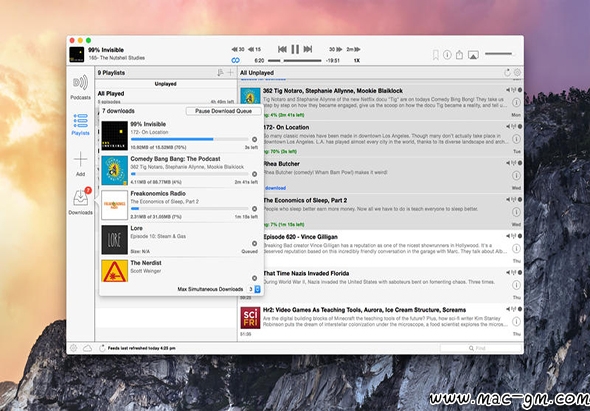This screenshot has height=411, width=590.
Task: Show info for Nazis Invaded Florida episode
Action: click(516, 285)
